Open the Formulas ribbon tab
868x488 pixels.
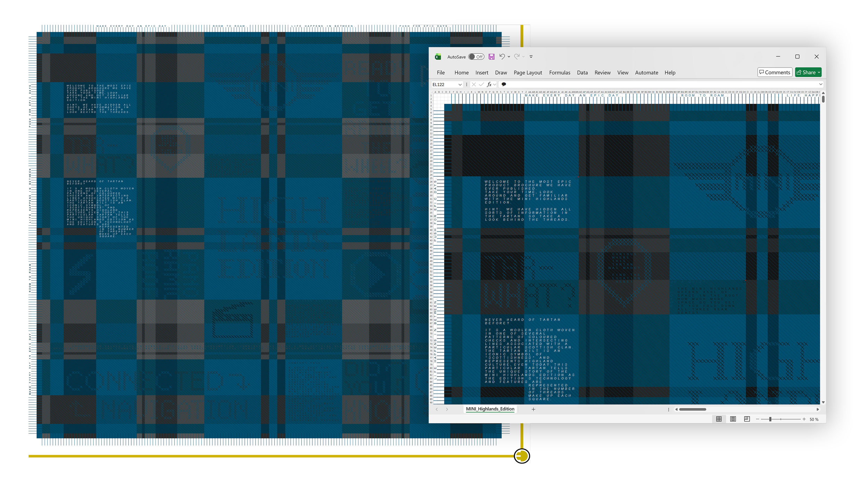point(559,73)
